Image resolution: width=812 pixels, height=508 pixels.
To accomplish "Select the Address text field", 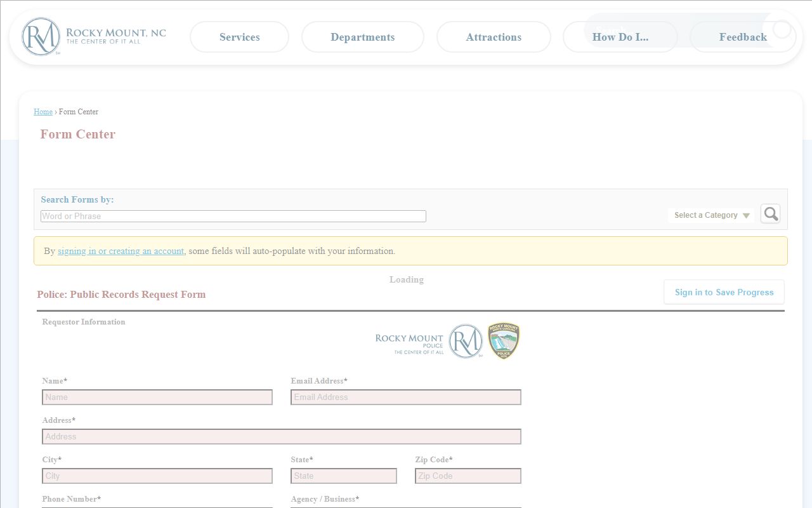I will click(281, 436).
